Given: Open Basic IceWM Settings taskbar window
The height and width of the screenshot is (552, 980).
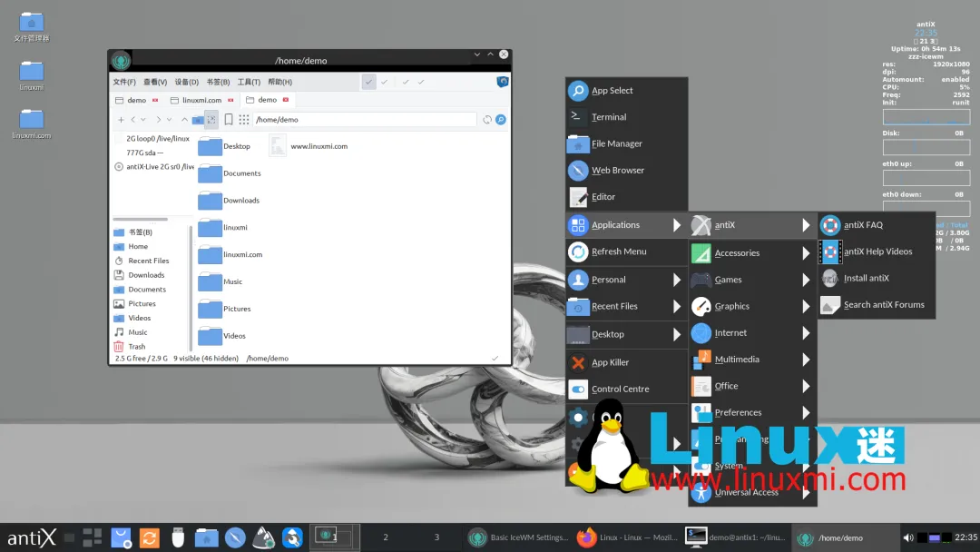Looking at the screenshot, I should tap(519, 537).
